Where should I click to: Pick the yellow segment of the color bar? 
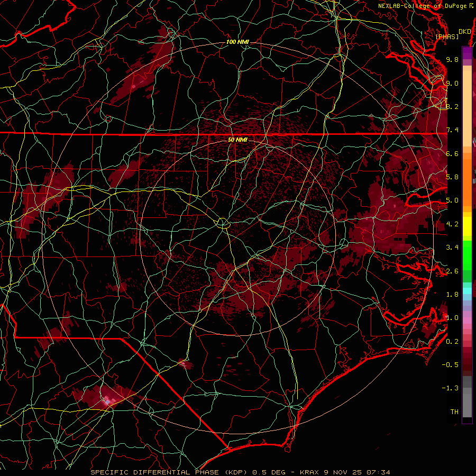pyautogui.click(x=467, y=226)
